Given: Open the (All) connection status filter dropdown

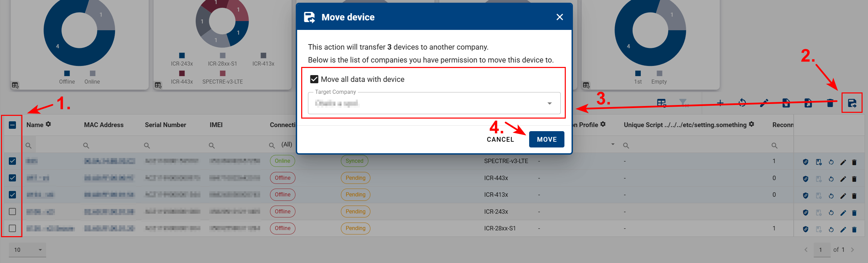Looking at the screenshot, I should pyautogui.click(x=287, y=144).
